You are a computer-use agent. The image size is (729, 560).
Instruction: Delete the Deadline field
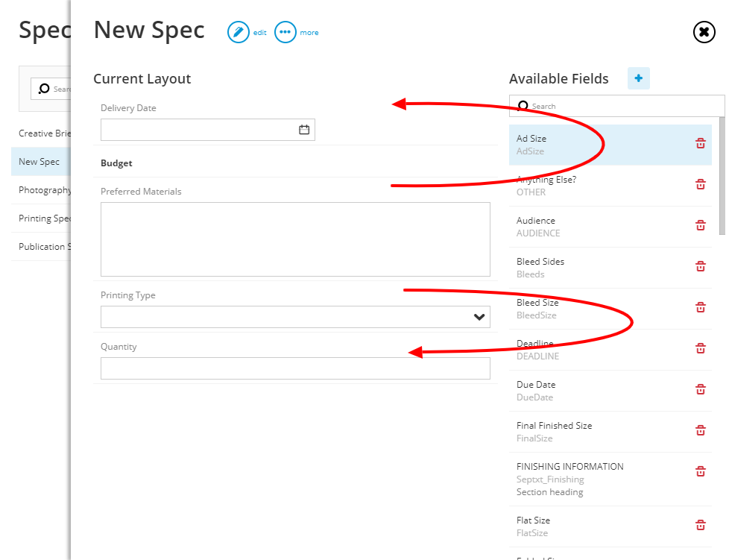tap(701, 348)
